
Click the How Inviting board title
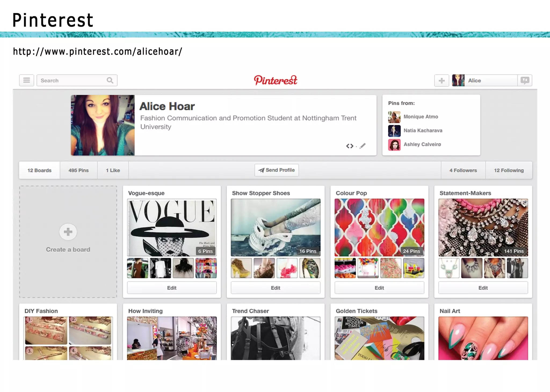145,311
